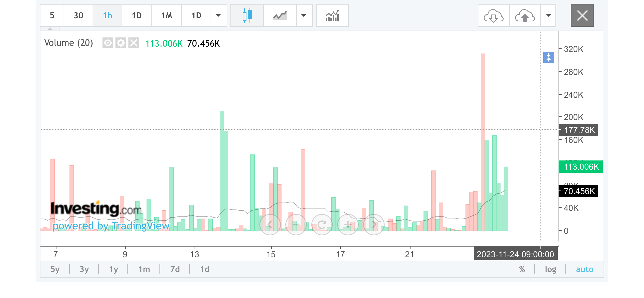The image size is (644, 298).
Task: Close the chart with the X button
Action: (x=582, y=16)
